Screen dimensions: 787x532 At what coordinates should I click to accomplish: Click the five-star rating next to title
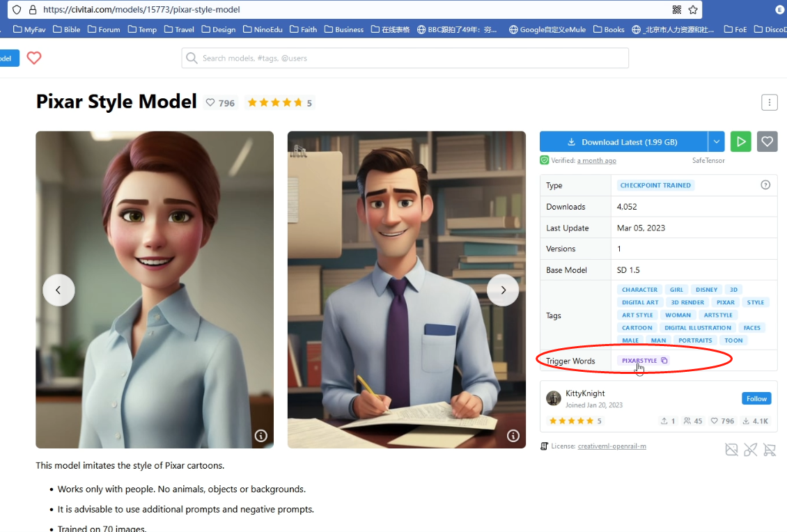point(275,103)
